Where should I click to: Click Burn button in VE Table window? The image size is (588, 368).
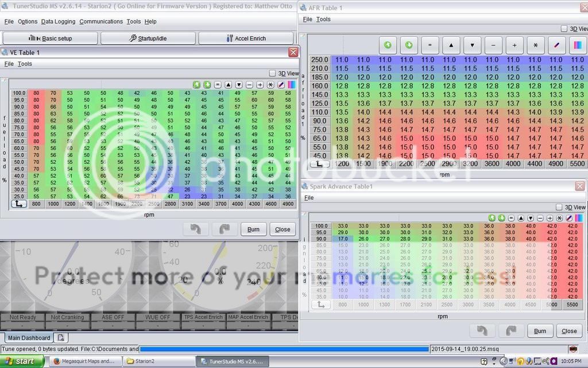point(253,229)
